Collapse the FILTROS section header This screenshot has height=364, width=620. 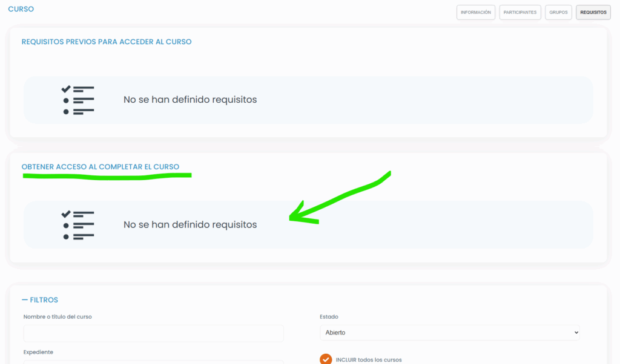click(x=44, y=300)
